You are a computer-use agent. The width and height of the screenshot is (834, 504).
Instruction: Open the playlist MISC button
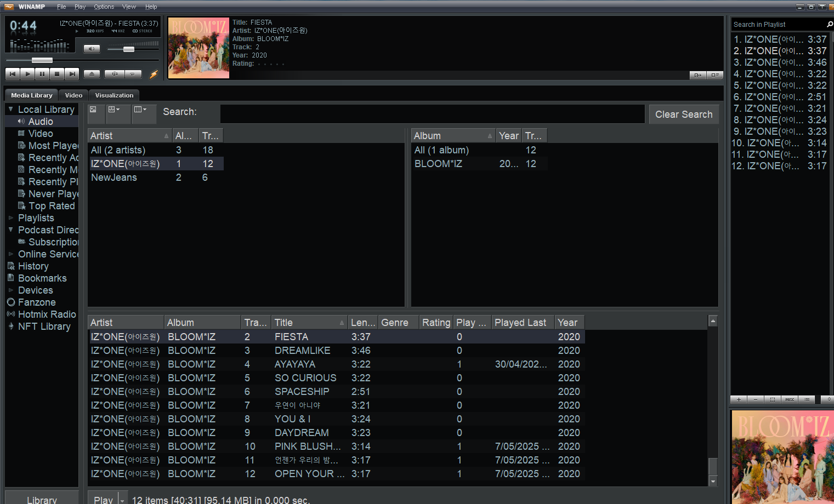click(x=790, y=399)
